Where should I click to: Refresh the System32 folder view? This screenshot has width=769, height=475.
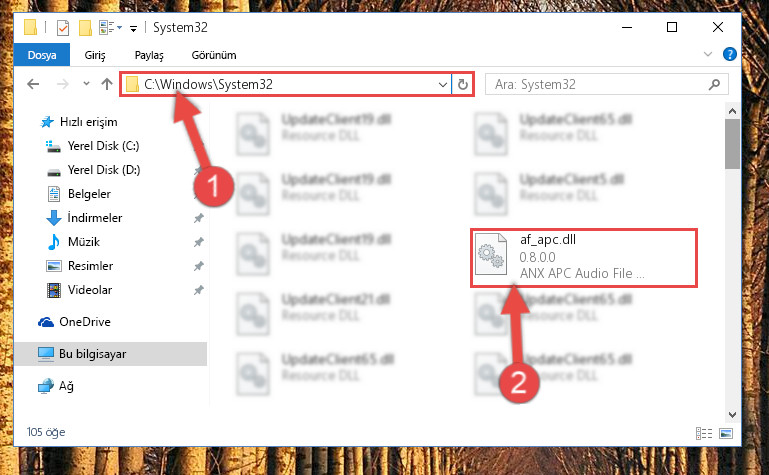click(462, 85)
